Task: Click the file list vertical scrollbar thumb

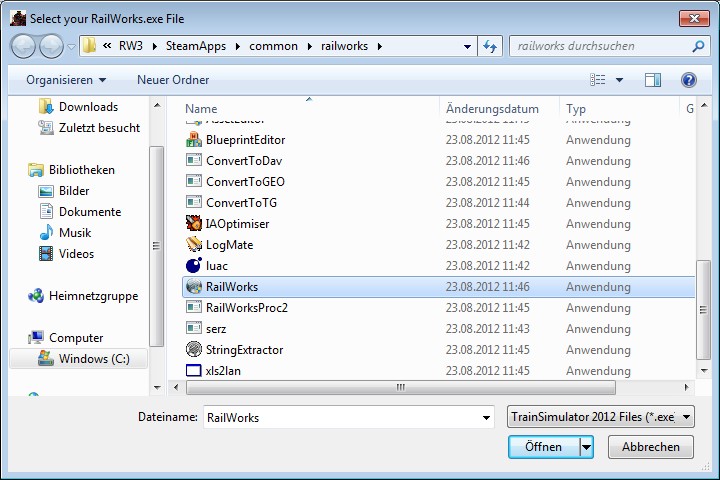Action: [703, 310]
